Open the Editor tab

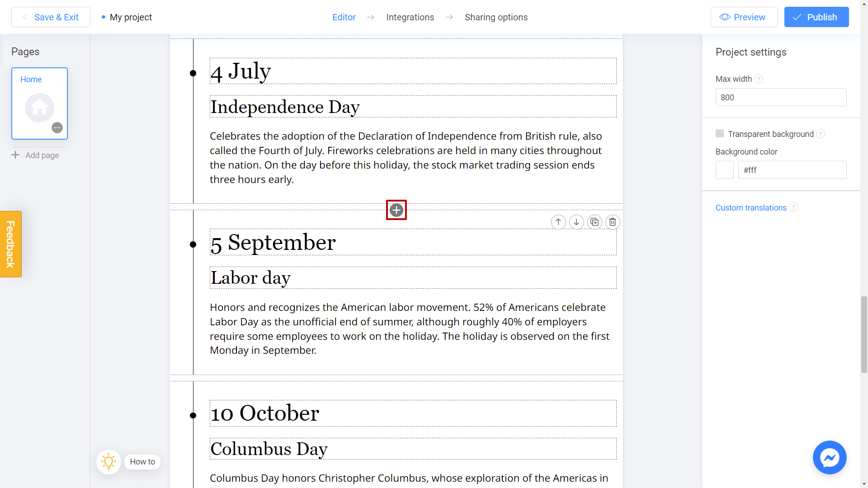coord(344,17)
